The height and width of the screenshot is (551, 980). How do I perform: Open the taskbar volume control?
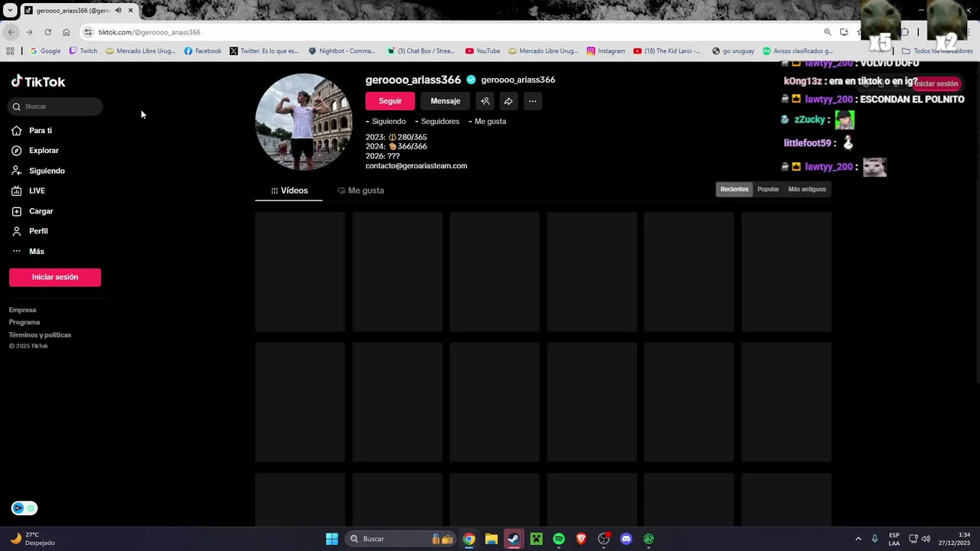tap(926, 539)
